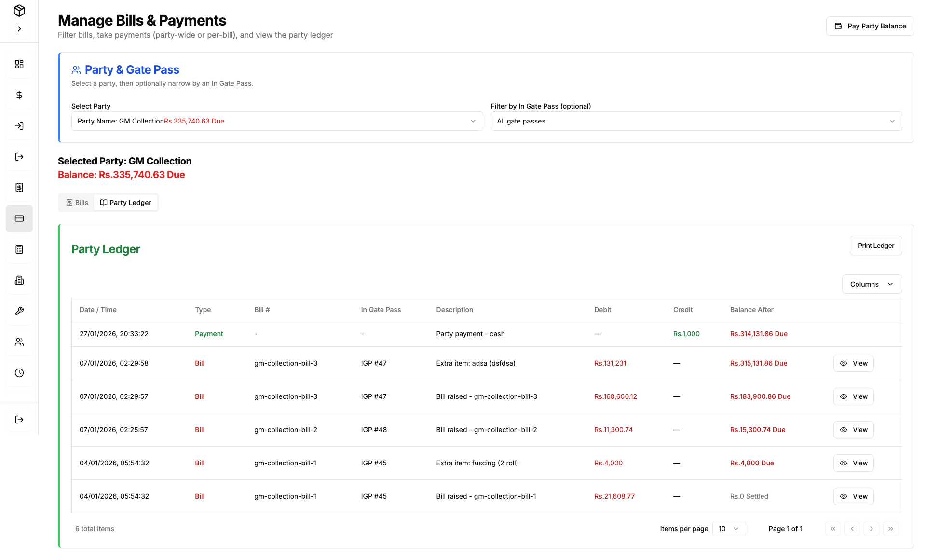View the Bill raised gm-collection-bill-1 entry
926x560 pixels.
[x=853, y=496]
